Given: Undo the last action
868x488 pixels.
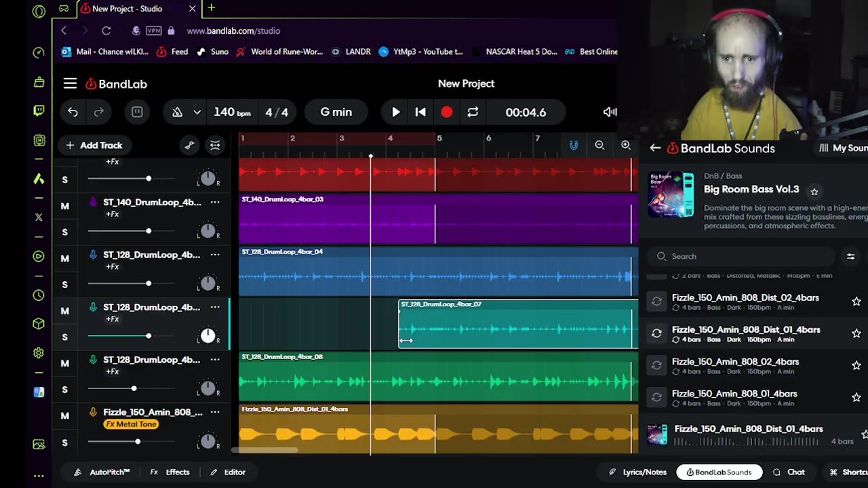Looking at the screenshot, I should click(73, 112).
